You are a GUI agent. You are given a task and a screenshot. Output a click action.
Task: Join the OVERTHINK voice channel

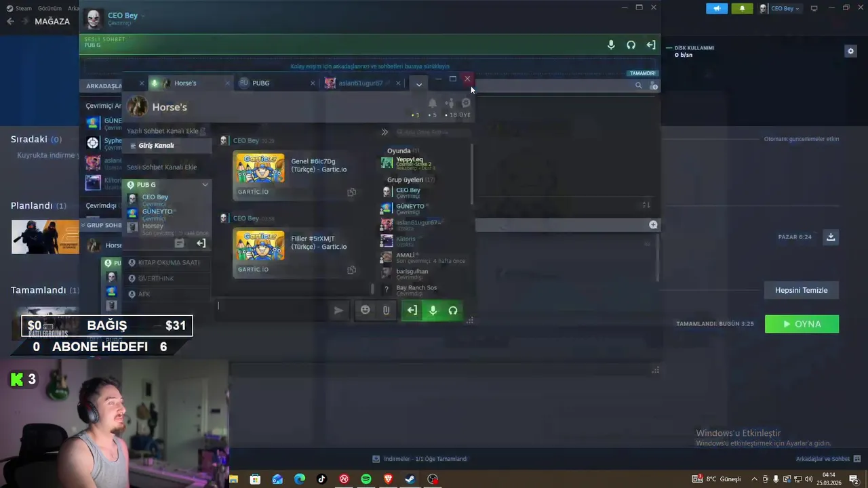pos(167,279)
